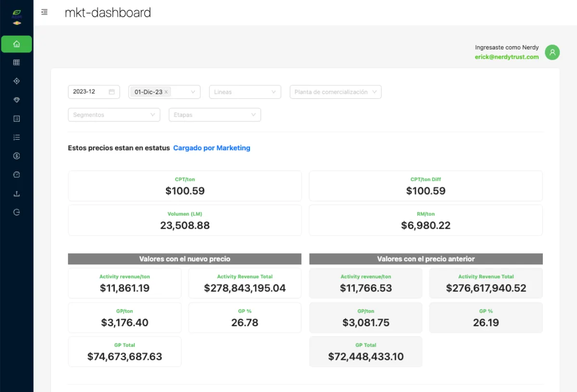
Task: Click the Valores con el precio anterior header
Action: pos(426,259)
